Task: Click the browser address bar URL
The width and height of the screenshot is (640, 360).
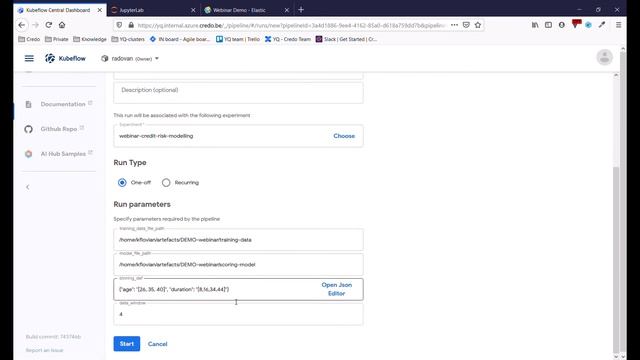Action: tap(291, 25)
